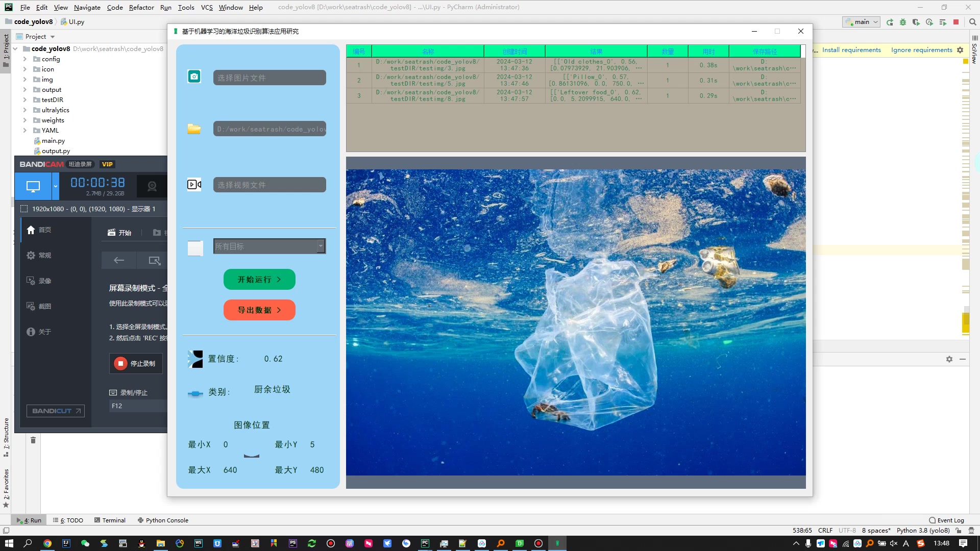The height and width of the screenshot is (551, 980).
Task: Open the Python Console tab
Action: 163,521
